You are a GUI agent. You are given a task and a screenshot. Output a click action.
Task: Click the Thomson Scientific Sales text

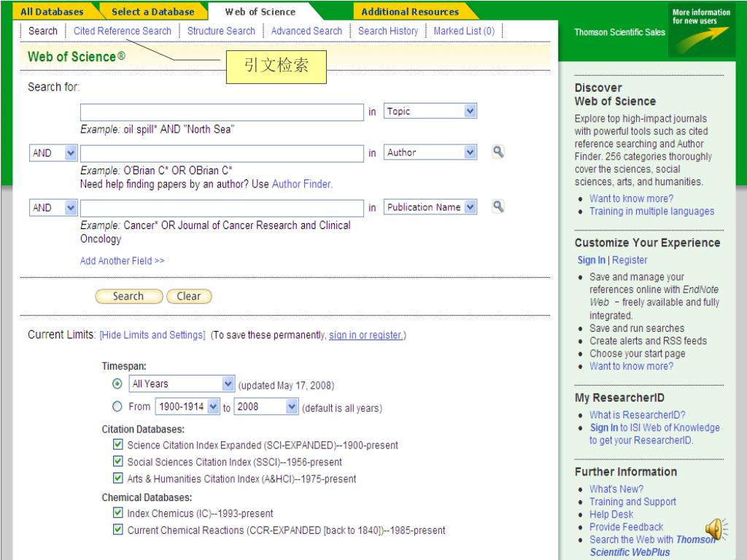619,32
